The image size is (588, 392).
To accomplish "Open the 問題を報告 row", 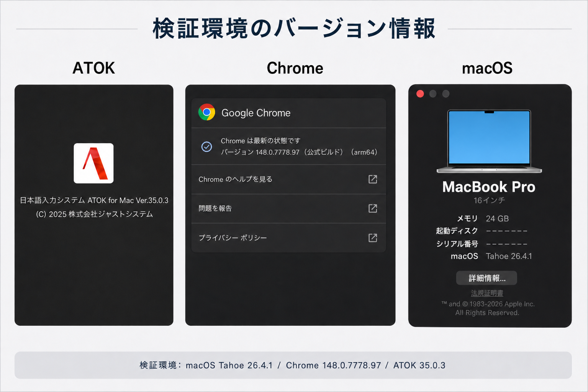I will coord(288,208).
